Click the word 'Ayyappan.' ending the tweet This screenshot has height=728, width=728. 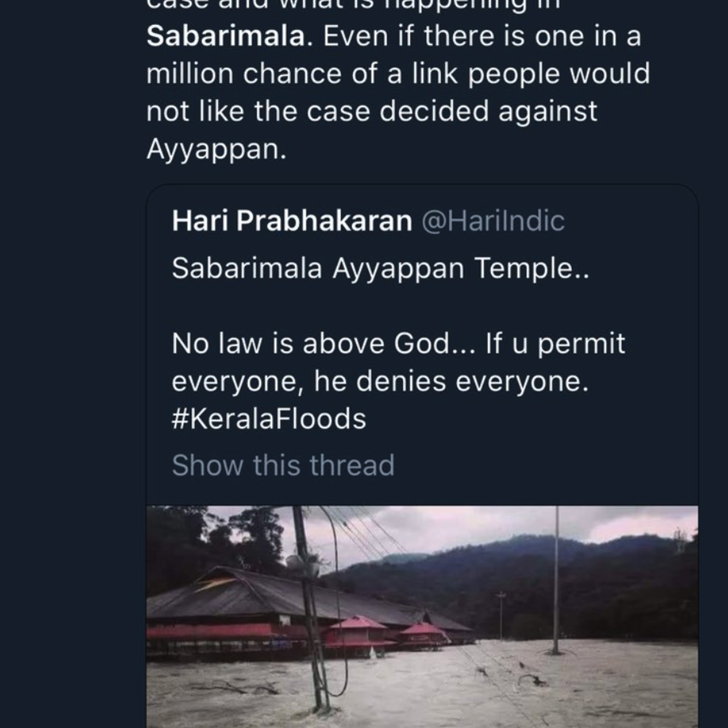click(216, 149)
